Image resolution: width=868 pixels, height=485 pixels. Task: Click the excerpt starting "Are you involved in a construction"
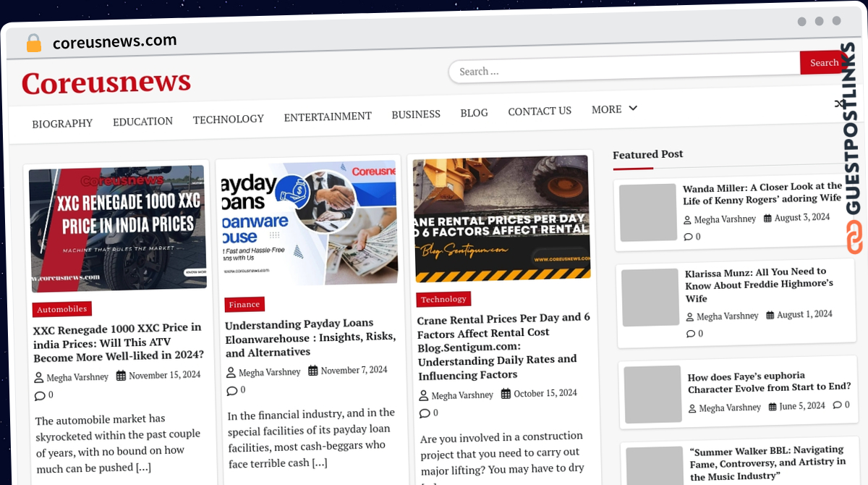coord(502,460)
